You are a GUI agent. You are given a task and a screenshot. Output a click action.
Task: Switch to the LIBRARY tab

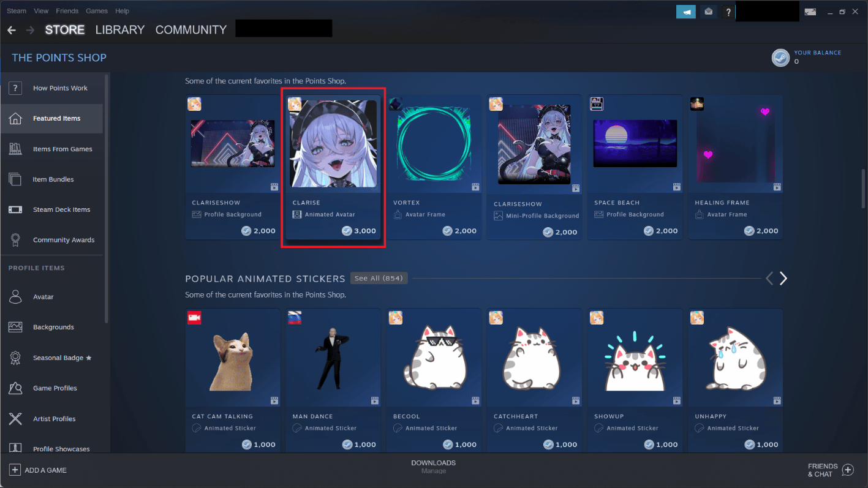pos(120,30)
